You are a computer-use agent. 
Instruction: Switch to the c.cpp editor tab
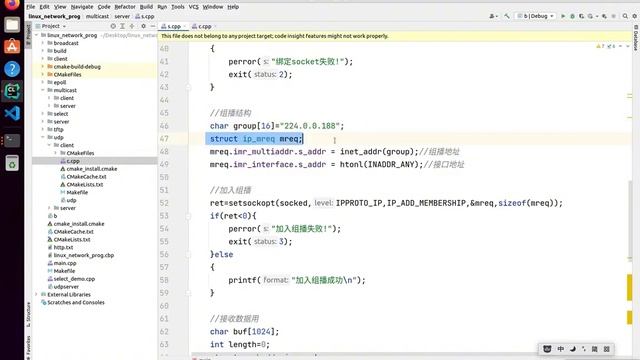pos(203,26)
